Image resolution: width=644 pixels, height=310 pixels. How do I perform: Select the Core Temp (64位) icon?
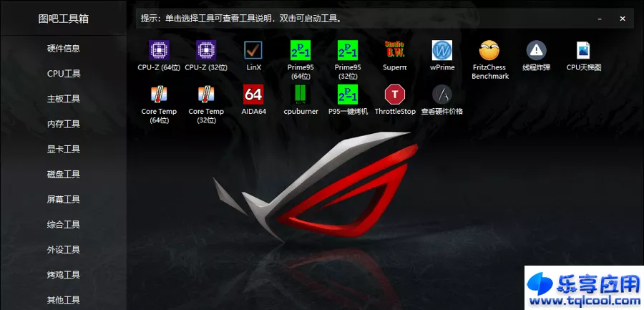(159, 95)
